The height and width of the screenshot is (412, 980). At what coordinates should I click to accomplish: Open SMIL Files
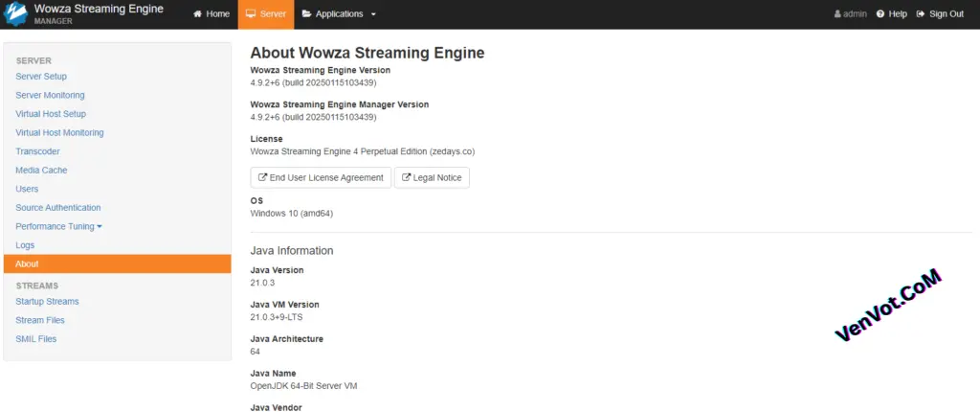pyautogui.click(x=36, y=339)
